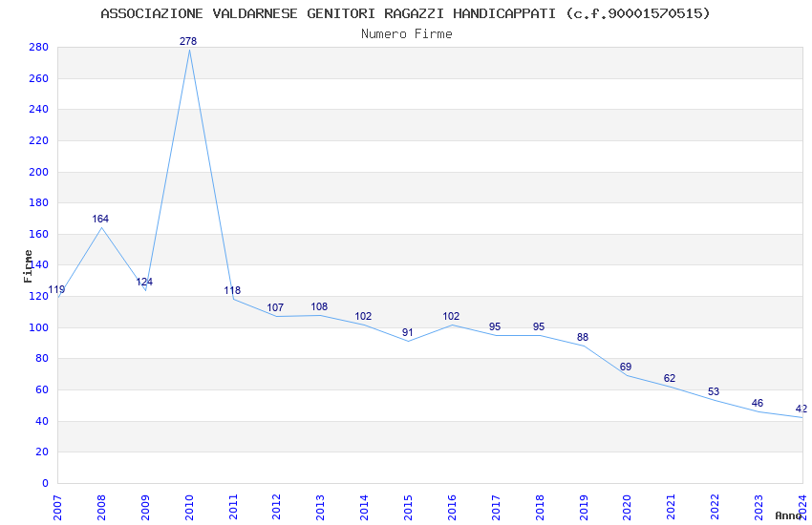812x525 pixels.
Task: Click the 46 data label
Action: pos(758,403)
